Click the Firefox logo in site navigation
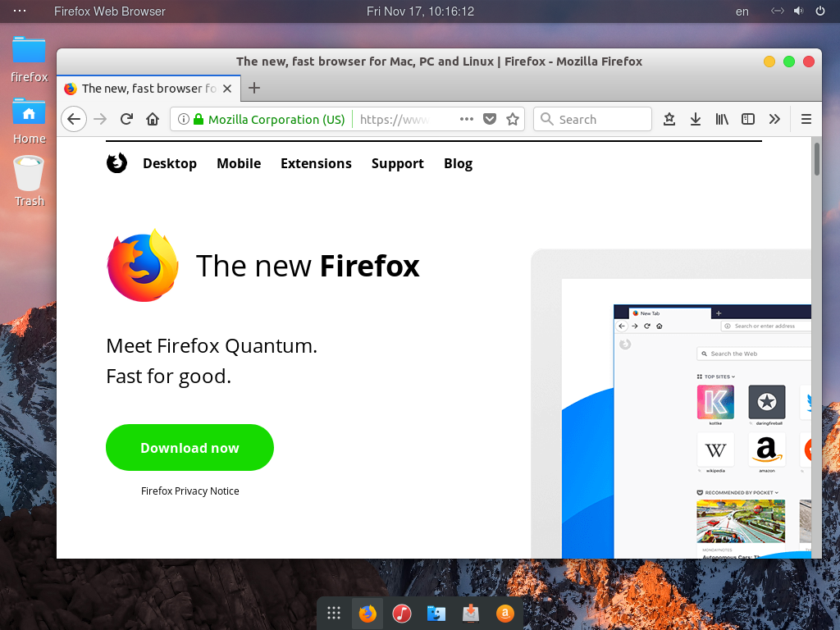This screenshot has width=840, height=630. [116, 163]
